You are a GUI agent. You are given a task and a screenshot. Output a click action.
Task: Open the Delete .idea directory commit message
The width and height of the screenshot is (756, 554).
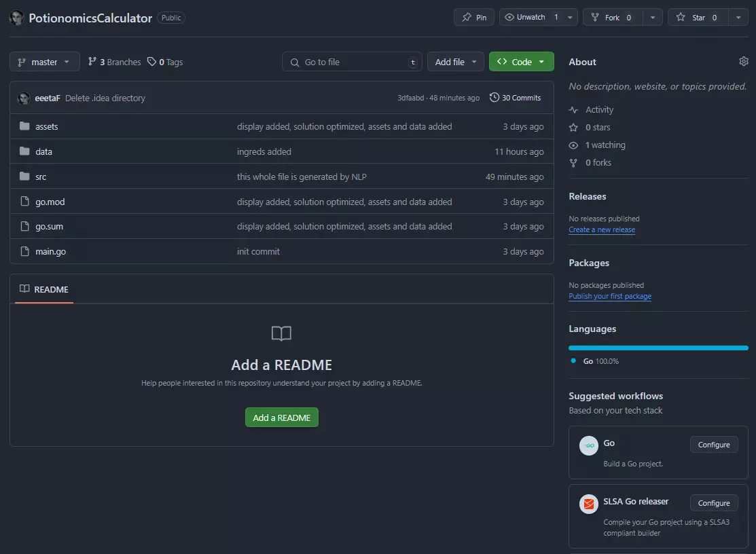[x=105, y=98]
